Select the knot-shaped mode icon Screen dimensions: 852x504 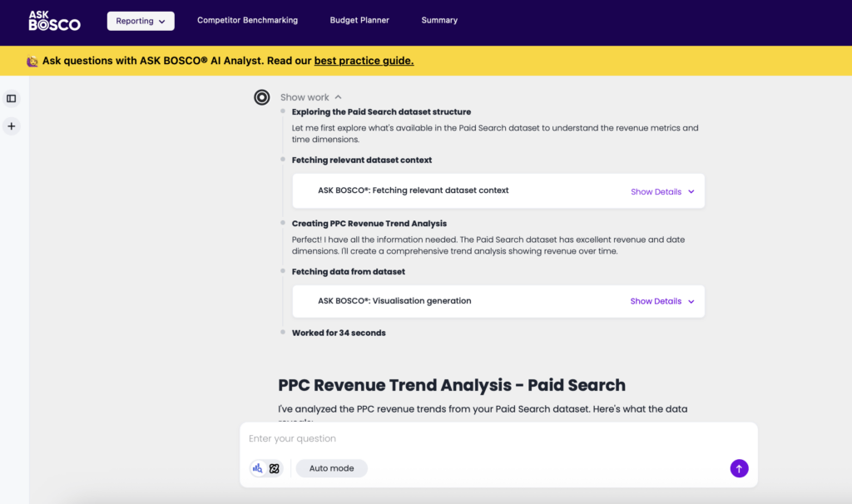[275, 468]
